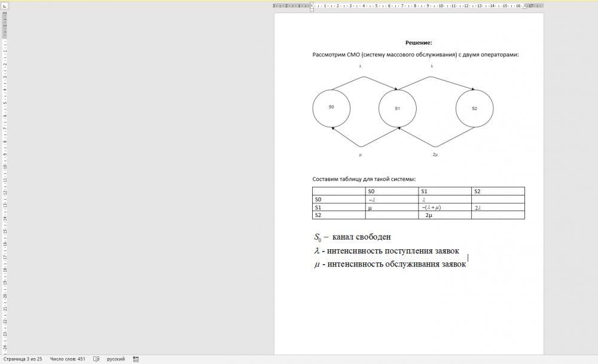Change proofing language 'русский' in status bar
This screenshot has width=598, height=364.
coord(115,359)
